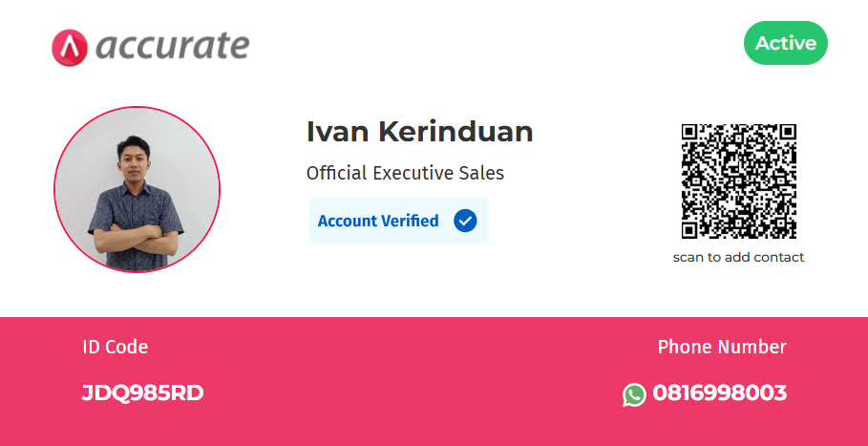Click the accurate wordmark text

click(x=172, y=45)
